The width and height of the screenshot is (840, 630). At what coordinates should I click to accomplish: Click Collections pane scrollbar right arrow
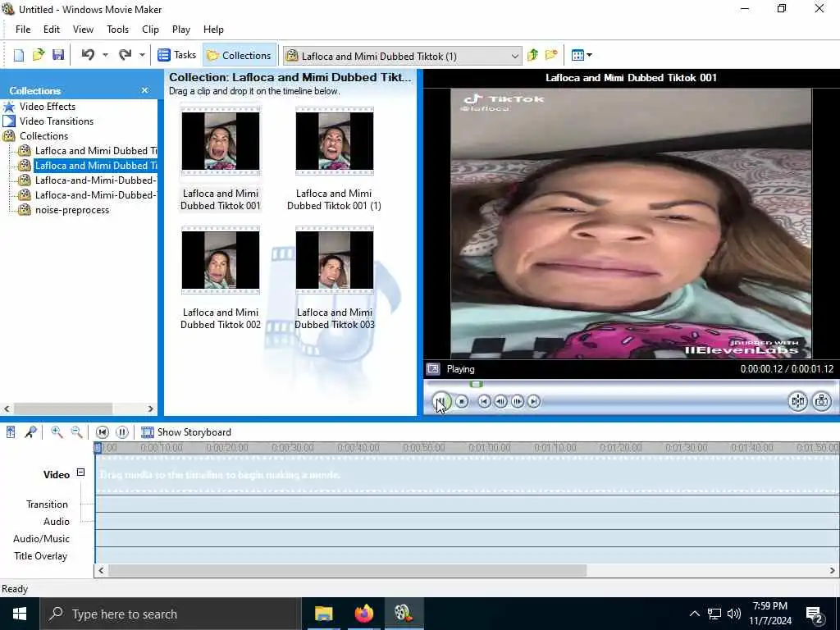pyautogui.click(x=151, y=409)
